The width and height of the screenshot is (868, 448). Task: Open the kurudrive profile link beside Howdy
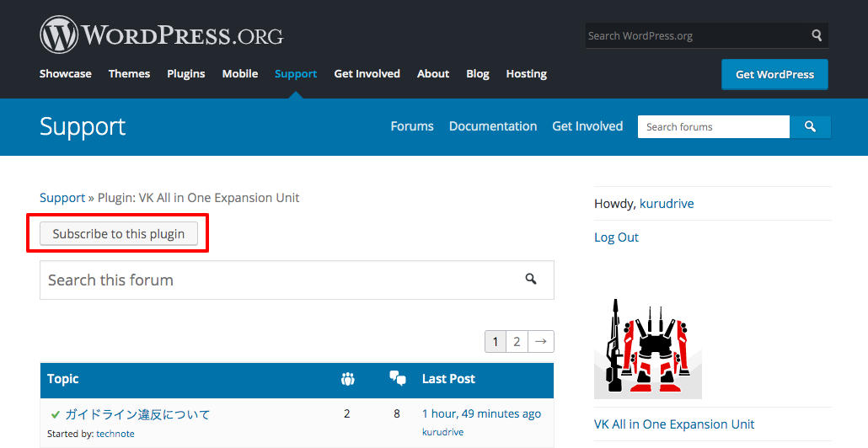click(x=667, y=204)
